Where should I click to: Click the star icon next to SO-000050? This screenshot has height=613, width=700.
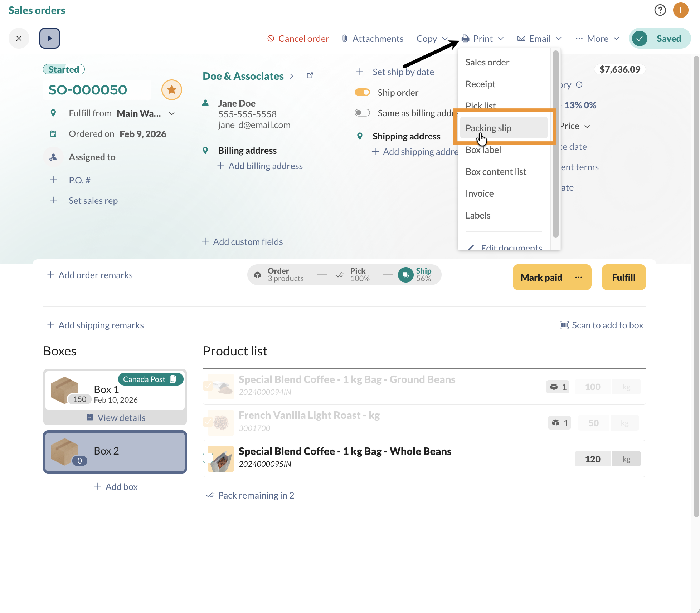tap(172, 89)
